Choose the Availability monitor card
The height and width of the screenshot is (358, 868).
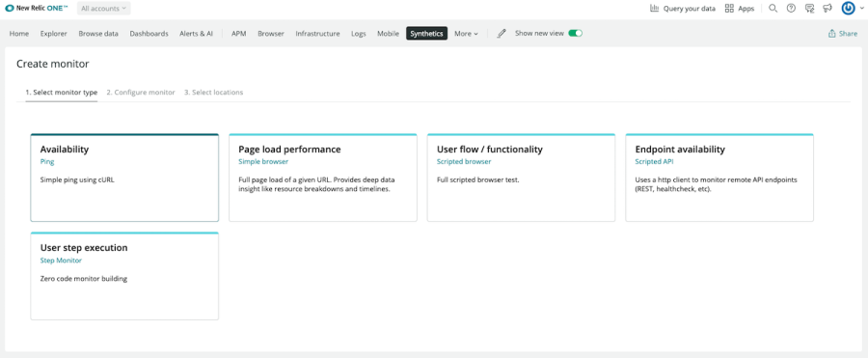pos(124,178)
